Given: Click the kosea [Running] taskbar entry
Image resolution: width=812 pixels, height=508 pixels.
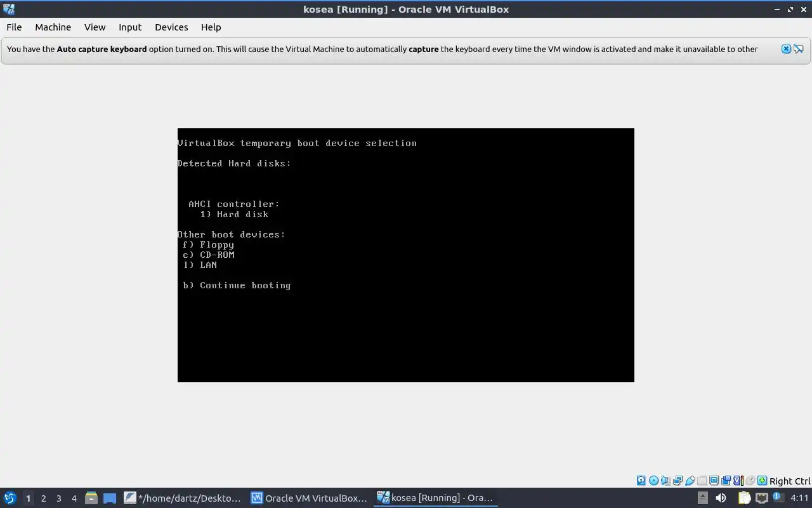Looking at the screenshot, I should (436, 498).
